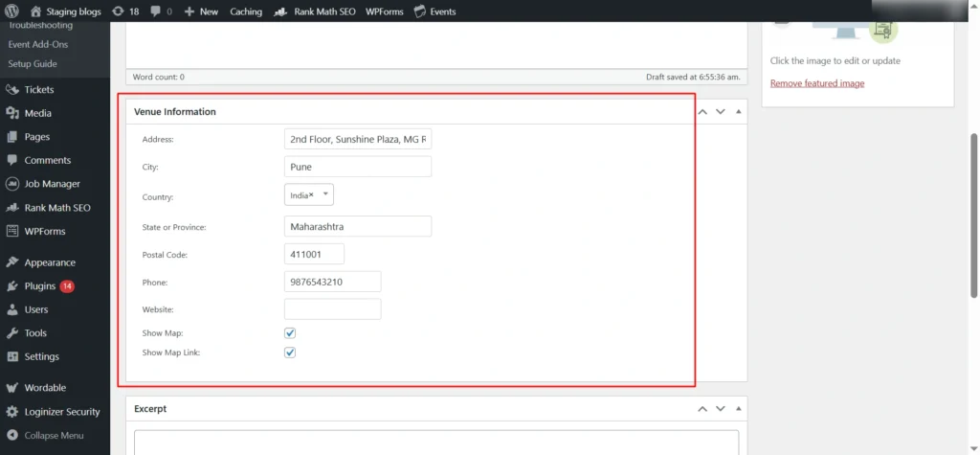Open the Job Manager sidebar icon
This screenshot has height=455, width=980.
click(11, 184)
